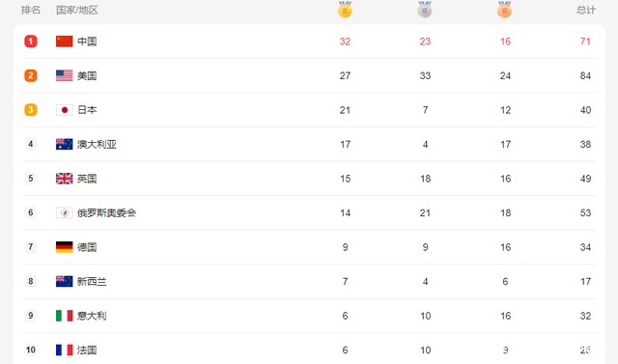Click the 排名 column header
The height and width of the screenshot is (364, 618).
point(31,10)
